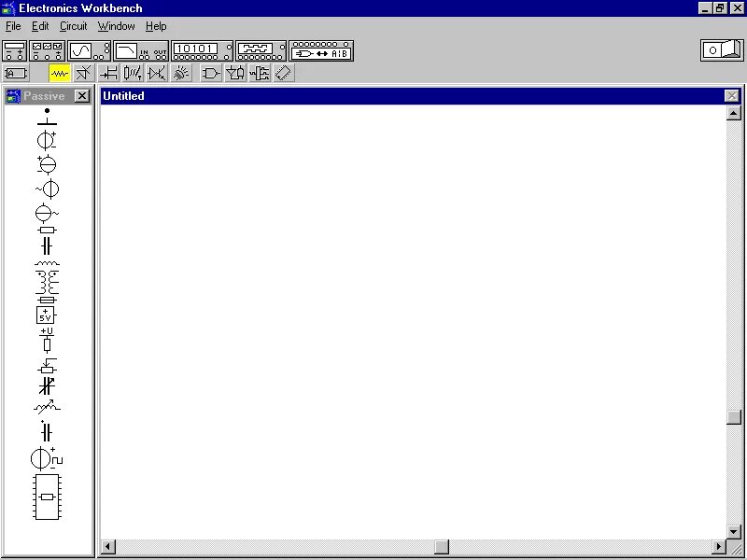
Task: Open the function generator instrument
Action: coord(48,51)
